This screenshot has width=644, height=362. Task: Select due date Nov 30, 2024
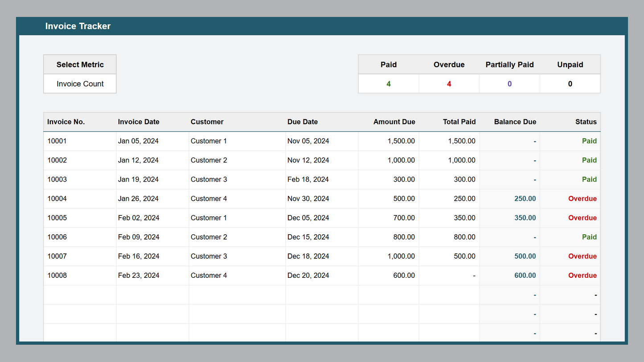[308, 199]
